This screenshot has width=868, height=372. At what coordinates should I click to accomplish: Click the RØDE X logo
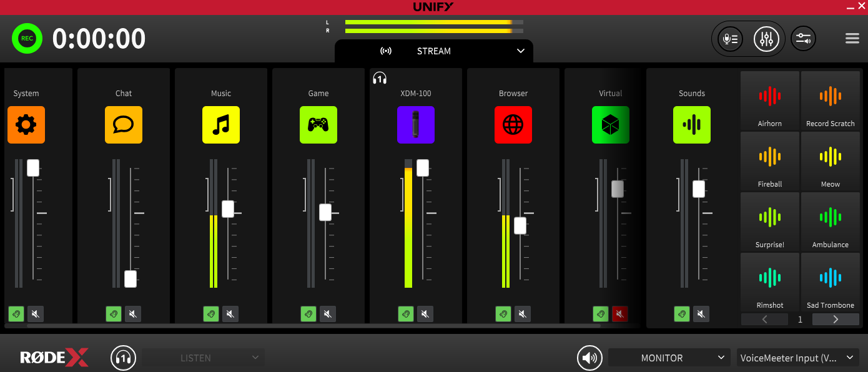coord(54,358)
